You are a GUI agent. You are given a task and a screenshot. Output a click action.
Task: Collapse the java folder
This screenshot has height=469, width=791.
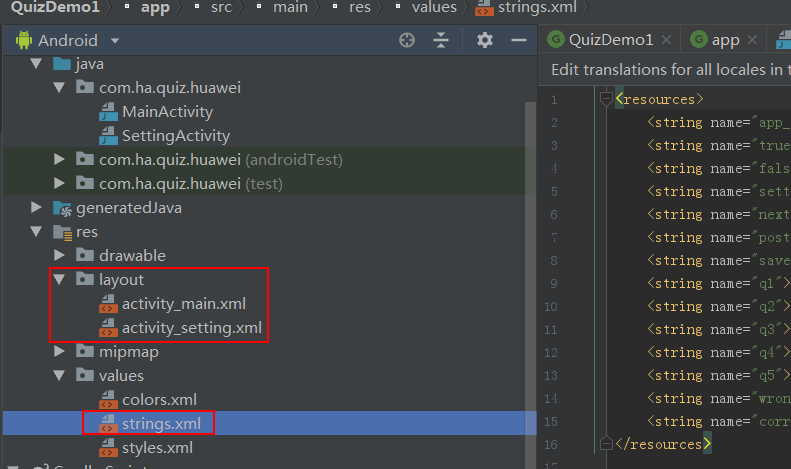tap(37, 64)
